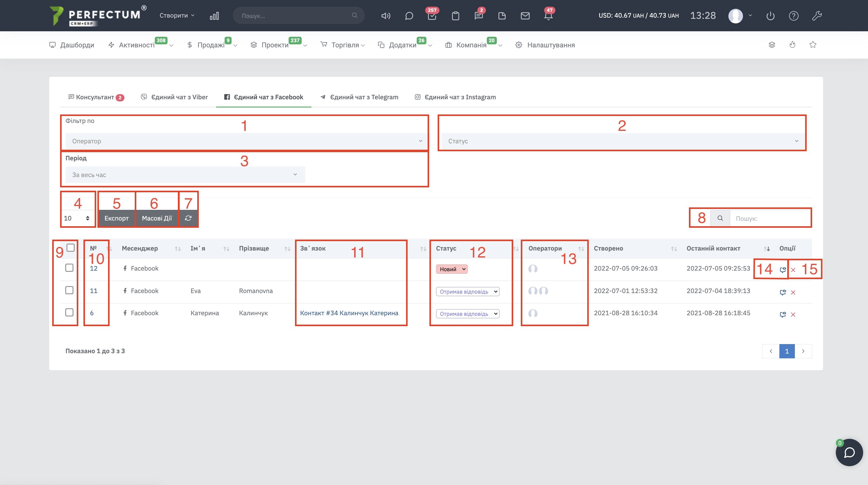Image resolution: width=868 pixels, height=485 pixels.
Task: Toggle the select-all checkbox in table header
Action: [70, 248]
